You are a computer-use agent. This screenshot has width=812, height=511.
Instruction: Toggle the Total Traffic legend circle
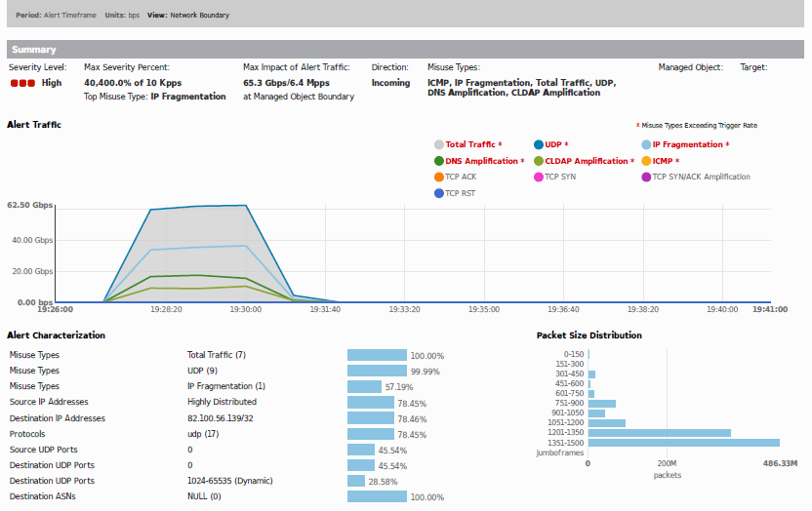tap(439, 145)
